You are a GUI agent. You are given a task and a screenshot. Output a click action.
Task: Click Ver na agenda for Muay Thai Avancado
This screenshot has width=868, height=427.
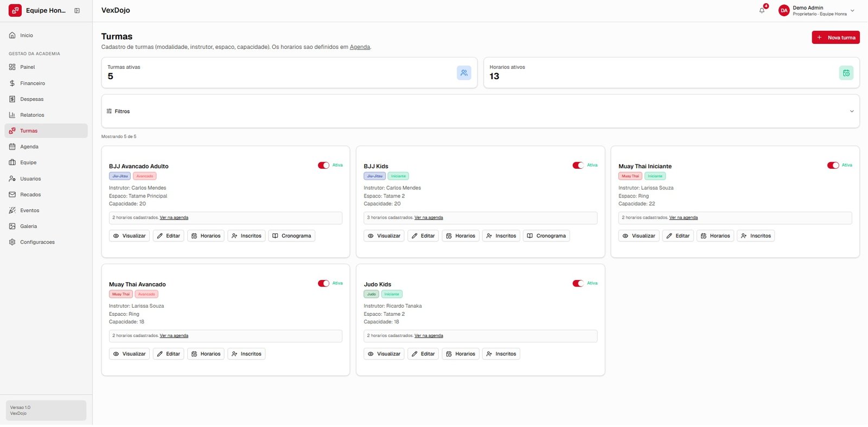pos(174,336)
